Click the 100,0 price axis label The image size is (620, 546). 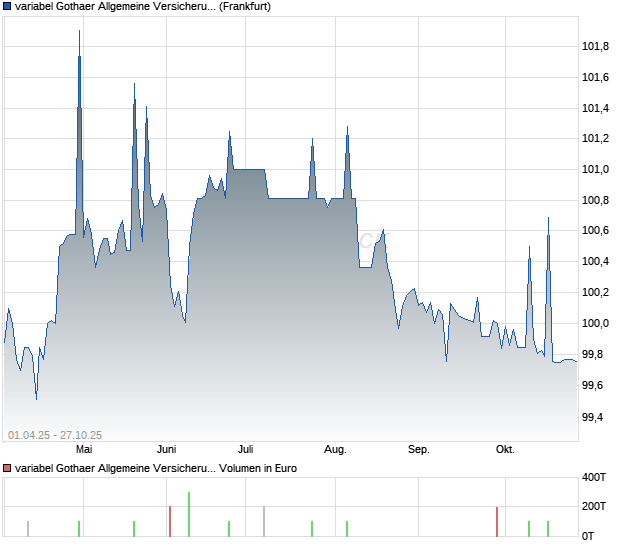point(595,323)
